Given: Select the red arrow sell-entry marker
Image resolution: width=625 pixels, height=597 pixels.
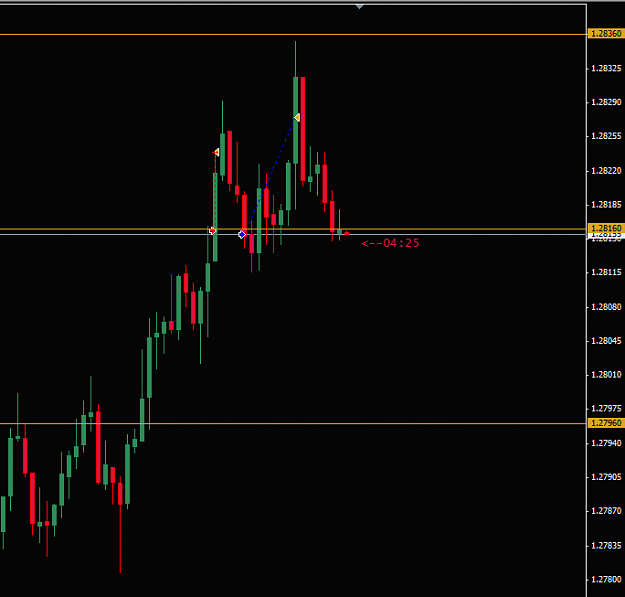Looking at the screenshot, I should 212,230.
